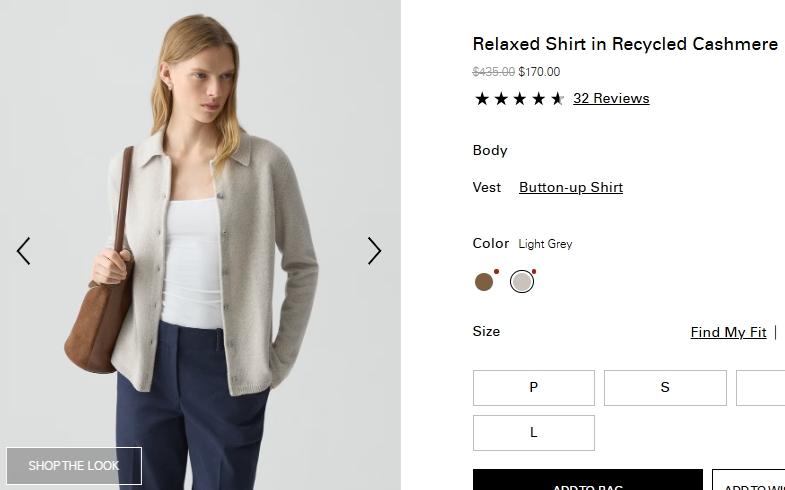Advance to the next product photo
Image resolution: width=785 pixels, height=490 pixels.
(374, 251)
